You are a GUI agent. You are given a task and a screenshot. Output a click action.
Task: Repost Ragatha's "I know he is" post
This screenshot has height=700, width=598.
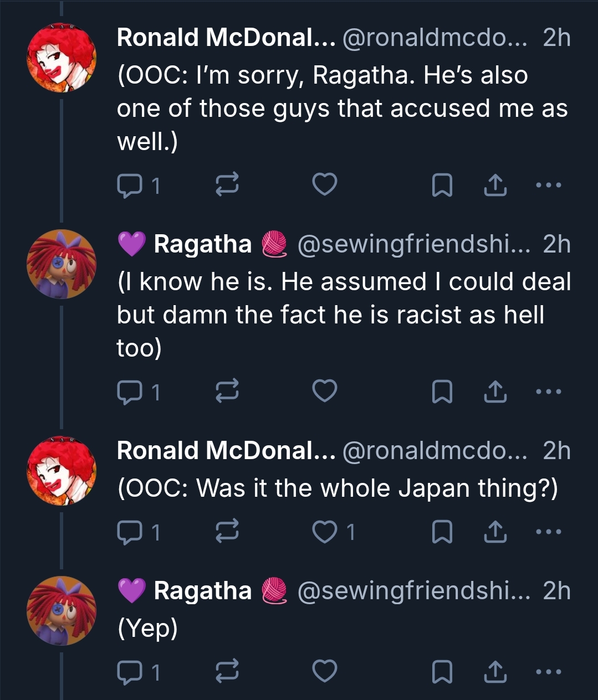227,392
